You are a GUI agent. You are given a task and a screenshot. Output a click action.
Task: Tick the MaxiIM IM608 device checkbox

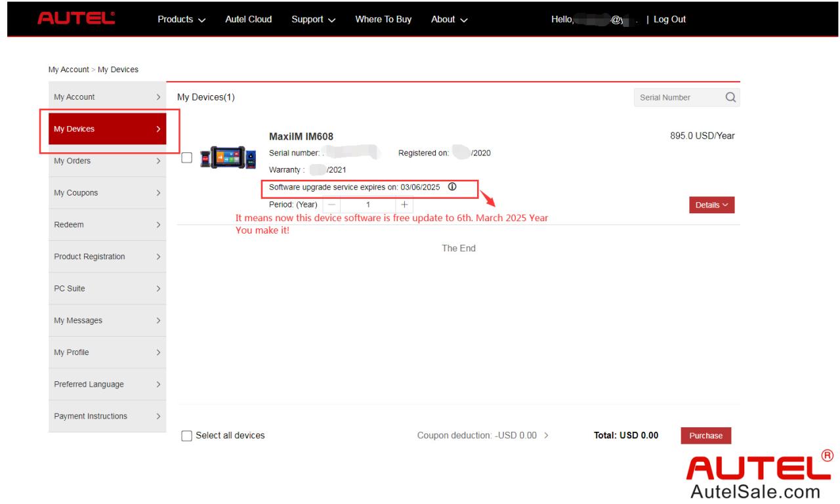pyautogui.click(x=186, y=157)
